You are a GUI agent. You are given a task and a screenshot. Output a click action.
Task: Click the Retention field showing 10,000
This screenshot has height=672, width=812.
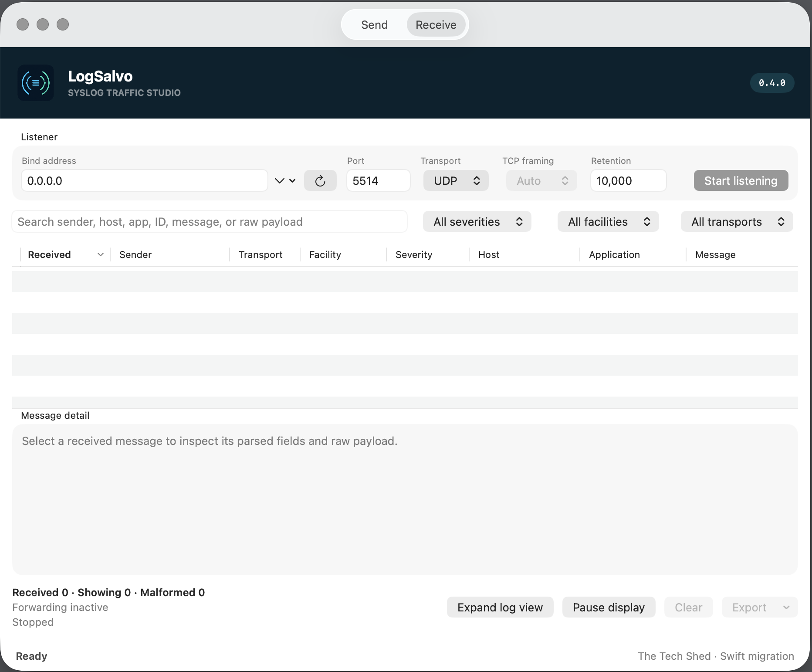[628, 180]
